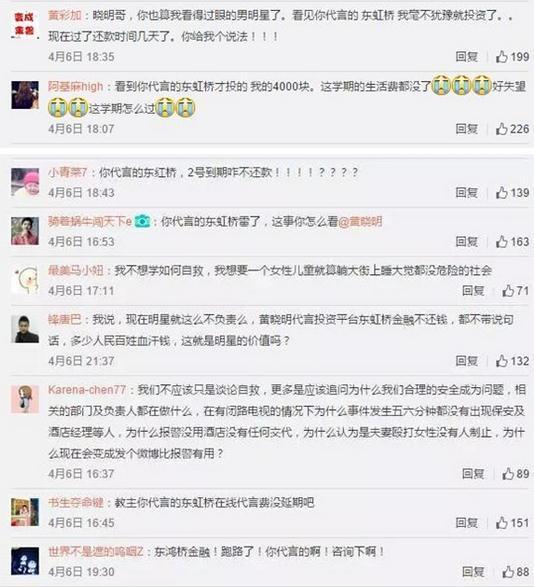534x587 pixels.
Task: Reply to the 18:35 comment
Action: (467, 57)
